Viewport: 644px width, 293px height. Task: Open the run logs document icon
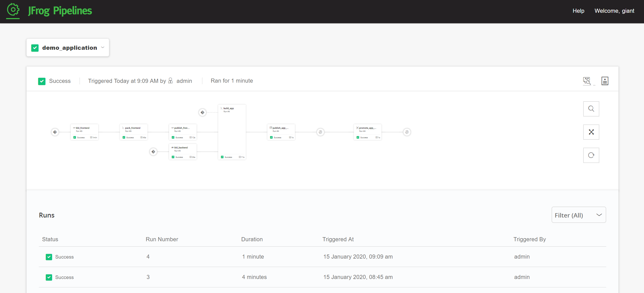point(605,81)
